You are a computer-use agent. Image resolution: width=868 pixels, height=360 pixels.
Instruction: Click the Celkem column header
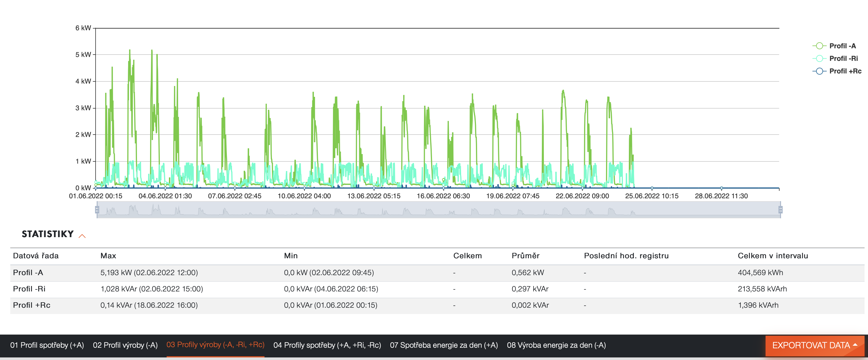coord(467,256)
